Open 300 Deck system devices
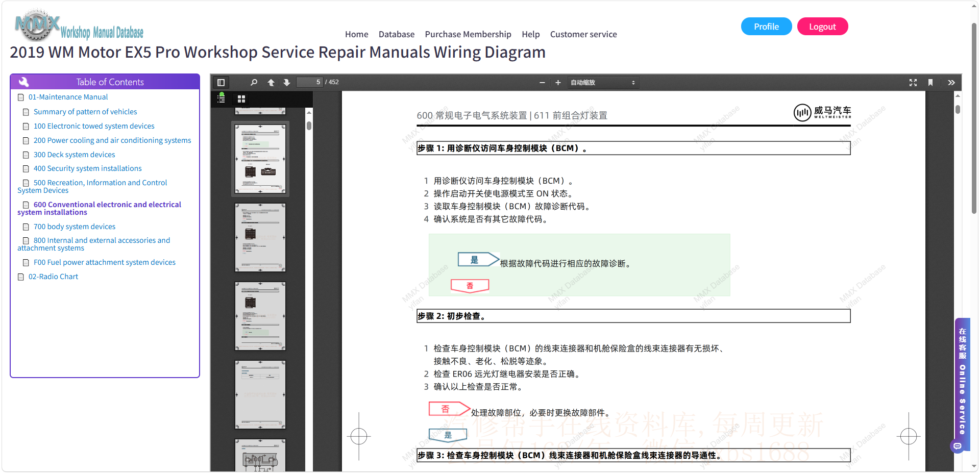The image size is (980, 473). [x=75, y=155]
